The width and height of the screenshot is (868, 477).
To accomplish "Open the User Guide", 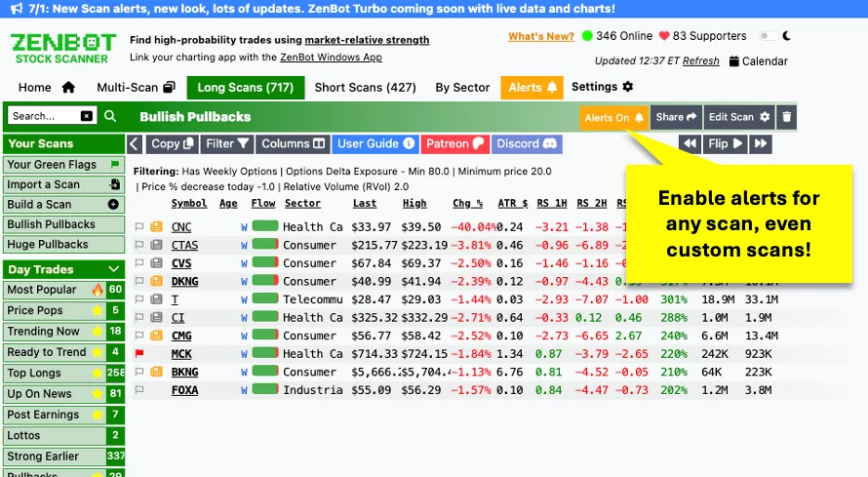I will tap(375, 143).
